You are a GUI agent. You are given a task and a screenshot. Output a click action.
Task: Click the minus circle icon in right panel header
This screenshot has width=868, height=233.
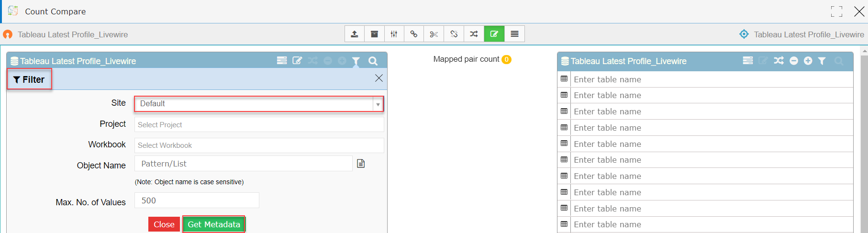794,61
